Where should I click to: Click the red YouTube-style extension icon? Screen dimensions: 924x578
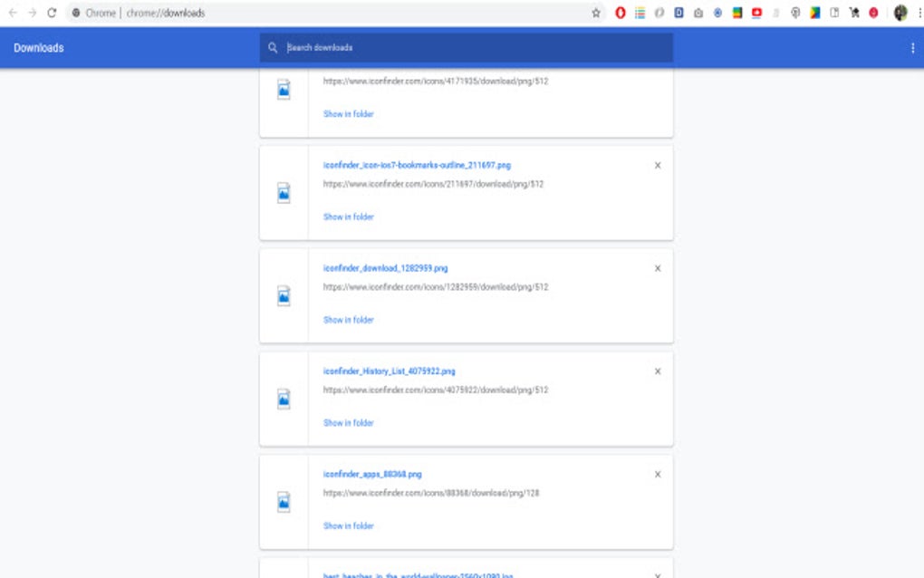click(756, 13)
